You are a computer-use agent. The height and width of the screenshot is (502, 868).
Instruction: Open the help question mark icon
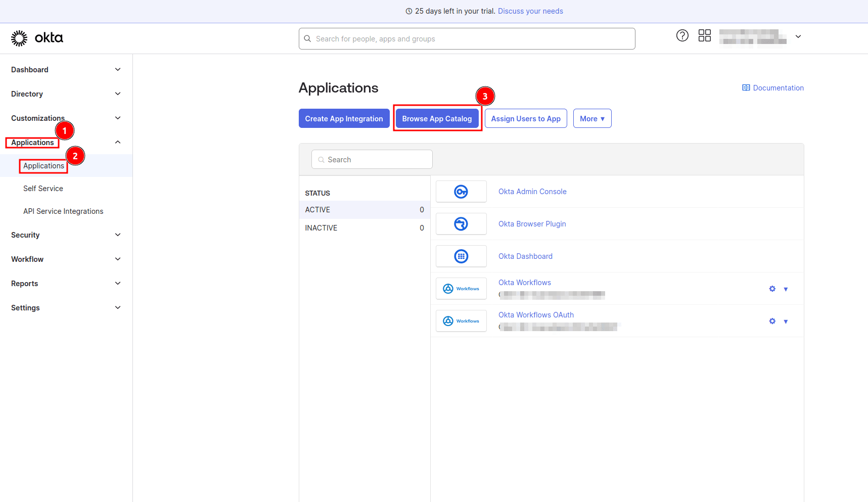[x=682, y=35]
